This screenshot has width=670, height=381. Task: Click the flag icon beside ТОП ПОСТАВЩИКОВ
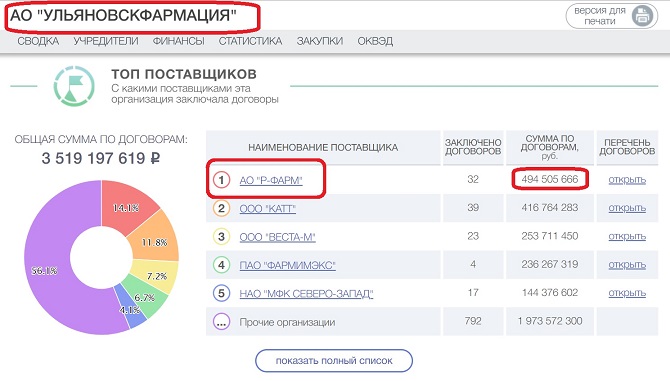(x=74, y=86)
